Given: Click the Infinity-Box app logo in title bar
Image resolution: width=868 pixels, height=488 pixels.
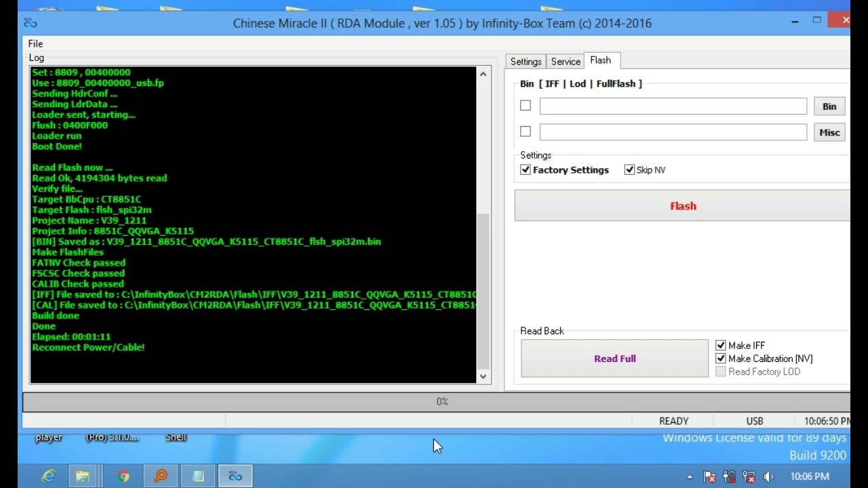Looking at the screenshot, I should [x=31, y=23].
